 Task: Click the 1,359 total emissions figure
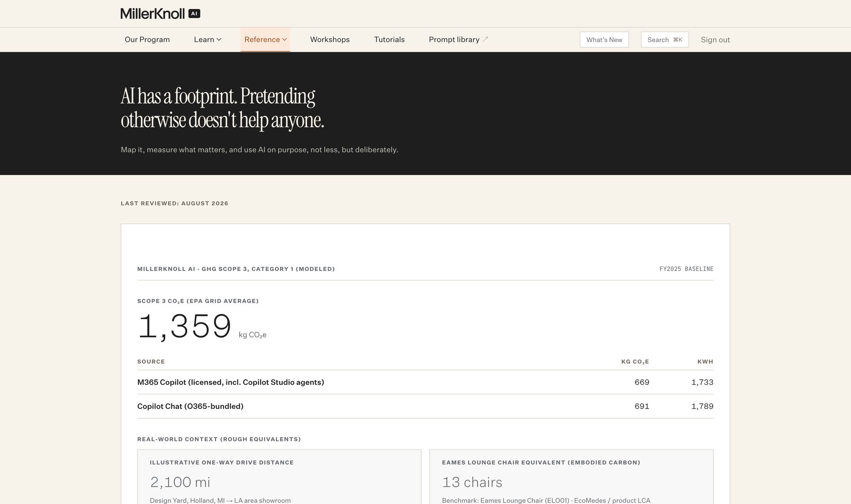click(184, 326)
